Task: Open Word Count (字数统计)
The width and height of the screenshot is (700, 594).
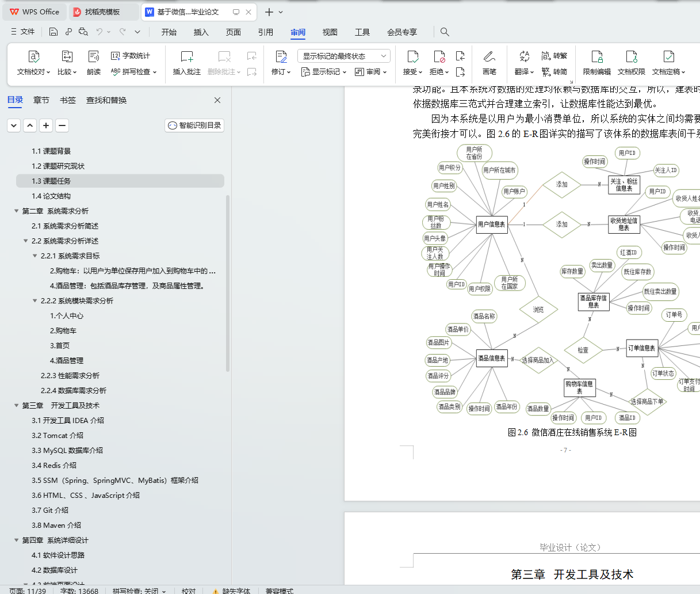Action: [131, 56]
